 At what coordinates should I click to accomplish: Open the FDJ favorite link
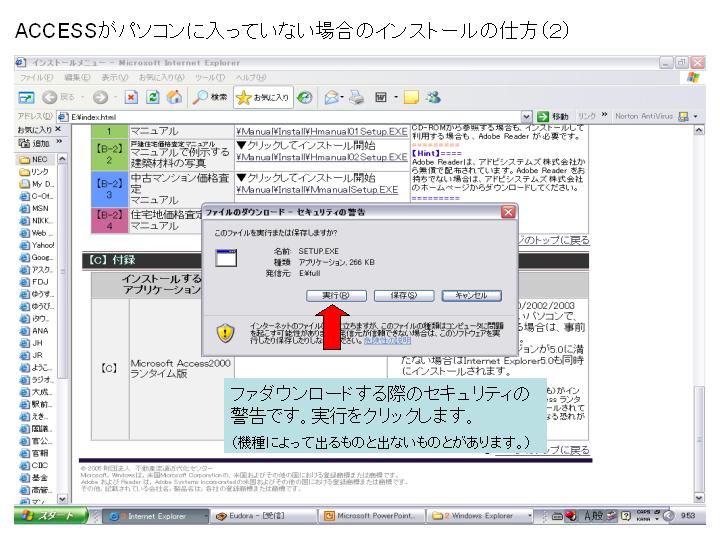click(34, 282)
